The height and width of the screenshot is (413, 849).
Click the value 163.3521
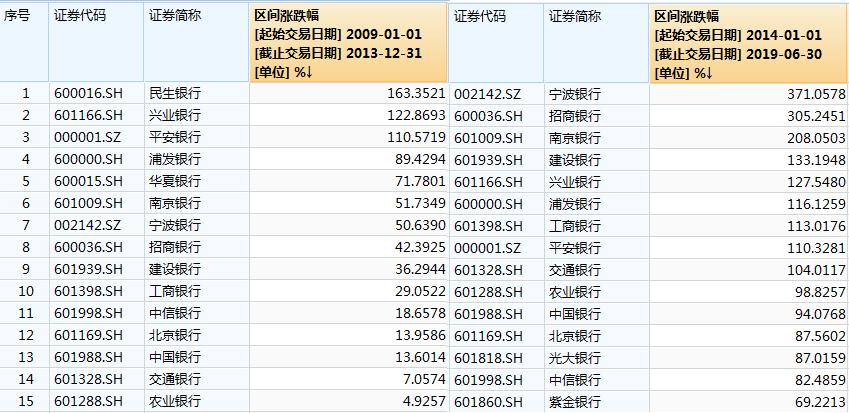pyautogui.click(x=416, y=94)
